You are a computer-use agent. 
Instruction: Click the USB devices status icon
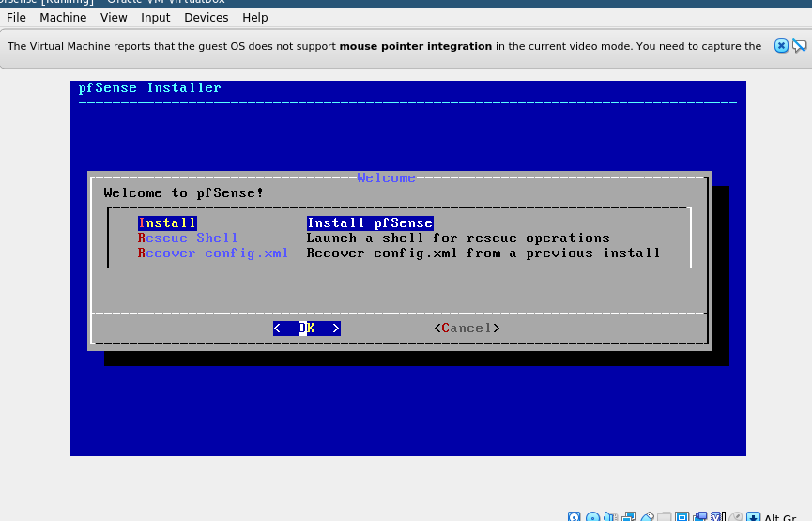pyautogui.click(x=648, y=517)
